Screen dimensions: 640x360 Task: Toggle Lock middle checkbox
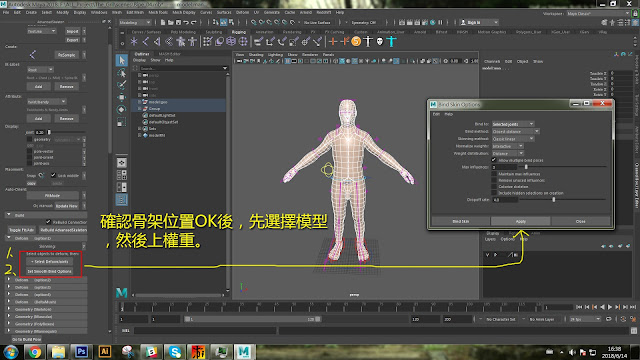[53, 175]
